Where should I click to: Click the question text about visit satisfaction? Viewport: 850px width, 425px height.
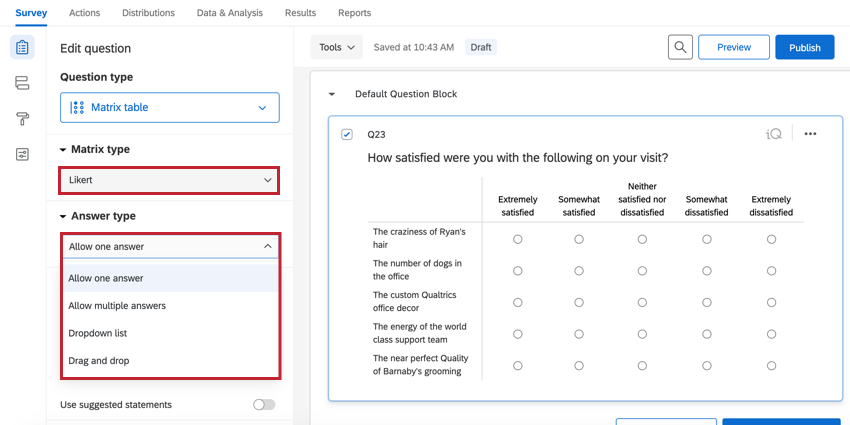tap(517, 158)
